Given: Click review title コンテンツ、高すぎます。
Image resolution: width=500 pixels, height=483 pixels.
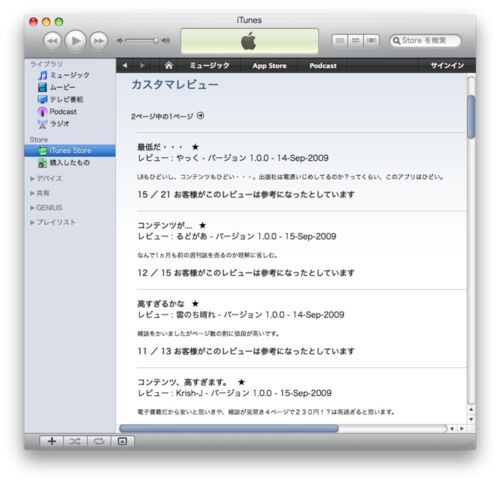Looking at the screenshot, I should click(183, 382).
